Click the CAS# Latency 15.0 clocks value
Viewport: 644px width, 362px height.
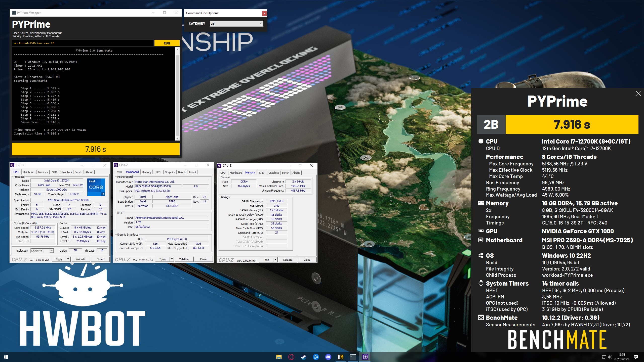[276, 210]
